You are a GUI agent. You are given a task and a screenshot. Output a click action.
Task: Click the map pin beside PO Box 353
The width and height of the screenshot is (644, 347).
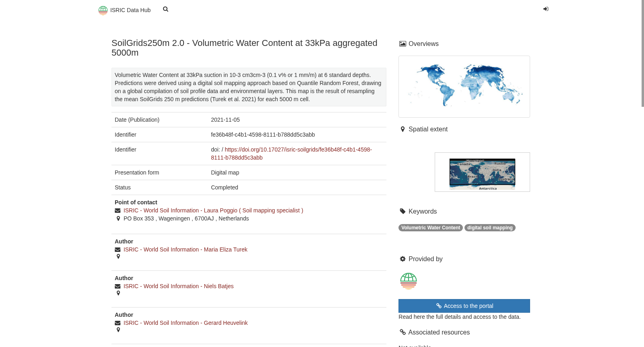click(x=118, y=218)
